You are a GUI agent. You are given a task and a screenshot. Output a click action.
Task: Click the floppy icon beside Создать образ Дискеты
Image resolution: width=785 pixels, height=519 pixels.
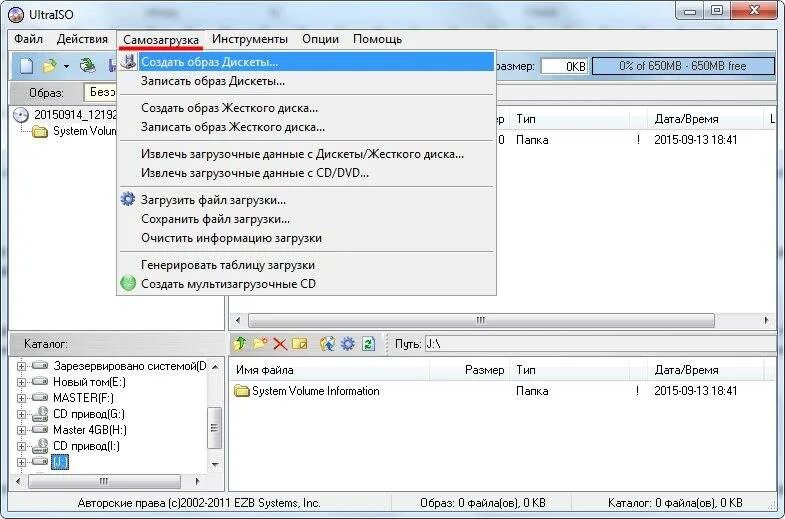coord(129,62)
